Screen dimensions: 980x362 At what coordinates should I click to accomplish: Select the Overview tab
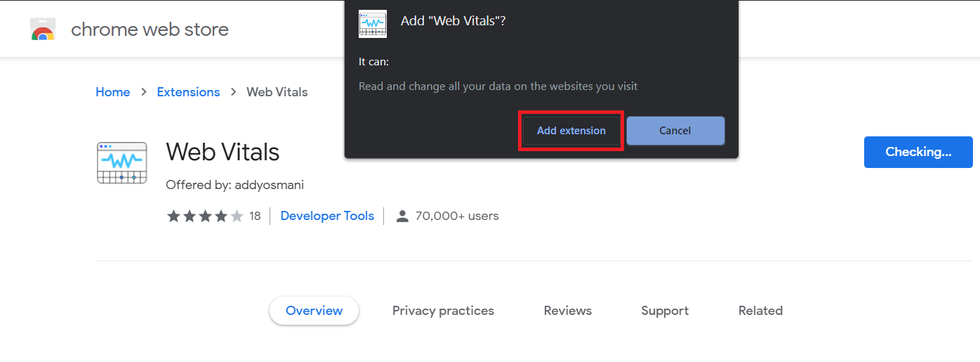(314, 311)
